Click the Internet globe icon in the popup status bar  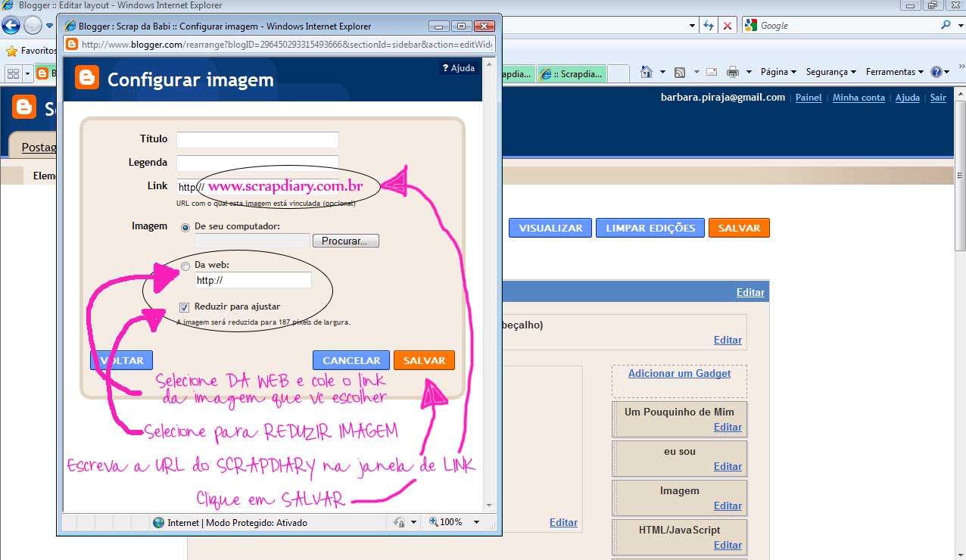coord(158,522)
